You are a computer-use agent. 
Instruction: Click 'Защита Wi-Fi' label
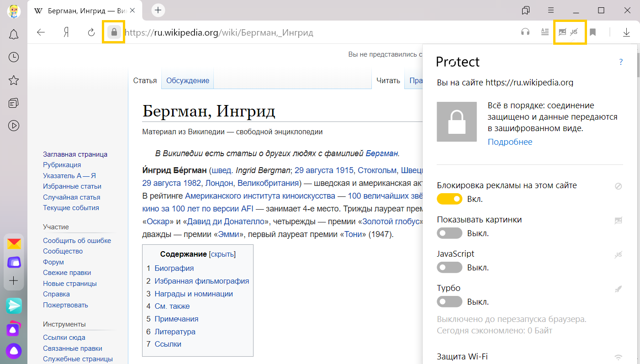click(x=462, y=357)
